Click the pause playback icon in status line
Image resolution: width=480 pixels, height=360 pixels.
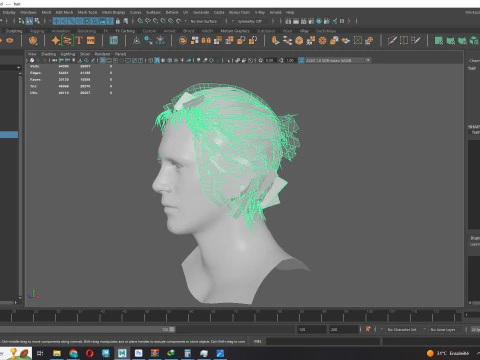342,21
